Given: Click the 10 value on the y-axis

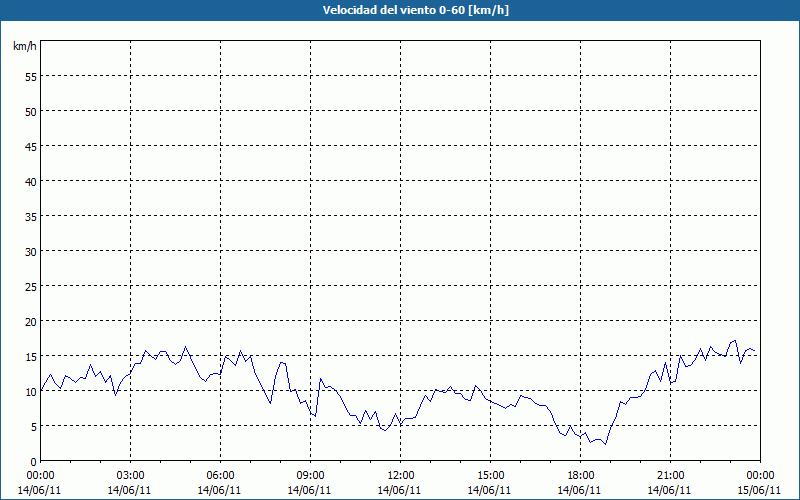Looking at the screenshot, I should pyautogui.click(x=31, y=392).
